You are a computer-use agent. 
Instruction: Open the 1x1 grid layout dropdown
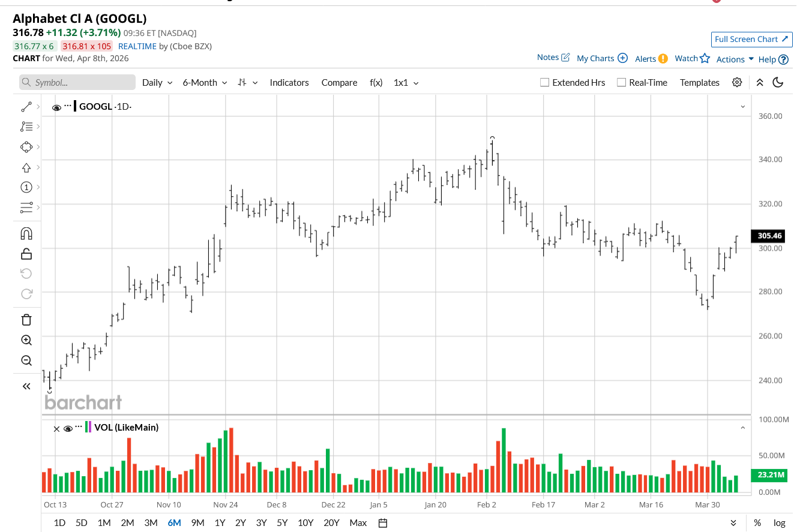(x=406, y=83)
